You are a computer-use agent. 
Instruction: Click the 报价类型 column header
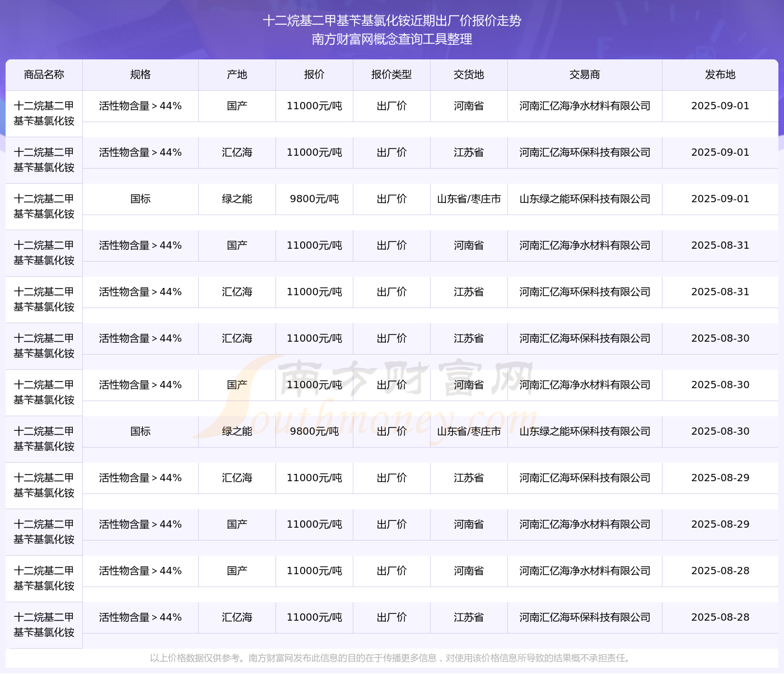point(391,75)
